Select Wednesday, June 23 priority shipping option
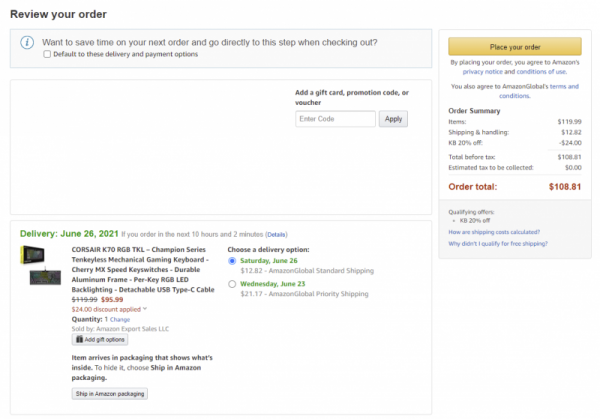The height and width of the screenshot is (419, 600). (232, 284)
